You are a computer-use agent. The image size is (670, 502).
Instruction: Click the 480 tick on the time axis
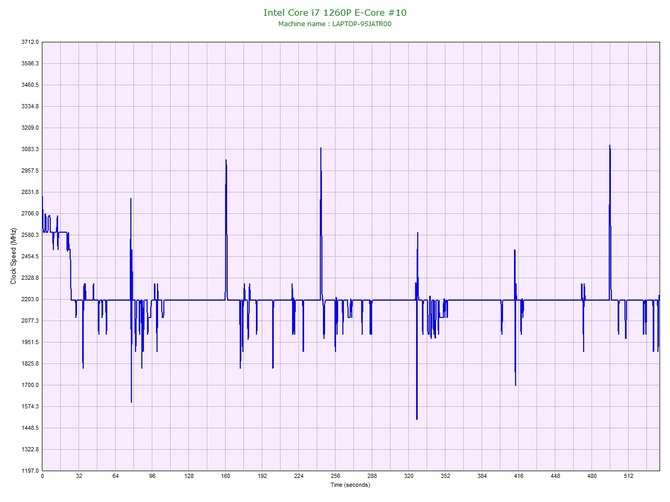click(x=592, y=476)
